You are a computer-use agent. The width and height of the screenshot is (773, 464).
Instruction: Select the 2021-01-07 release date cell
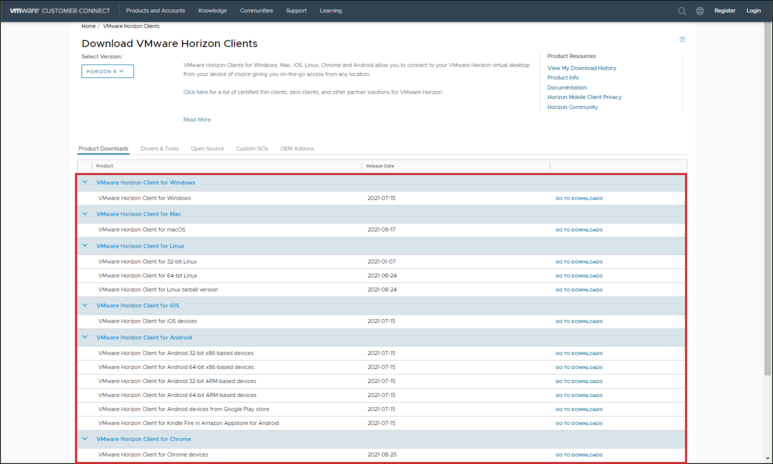pos(382,262)
